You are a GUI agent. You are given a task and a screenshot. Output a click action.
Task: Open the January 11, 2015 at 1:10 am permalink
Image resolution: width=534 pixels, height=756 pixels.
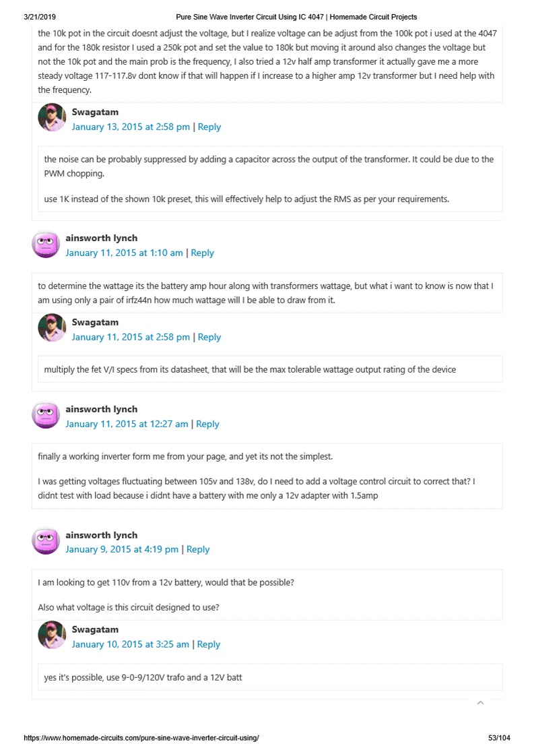tap(124, 253)
